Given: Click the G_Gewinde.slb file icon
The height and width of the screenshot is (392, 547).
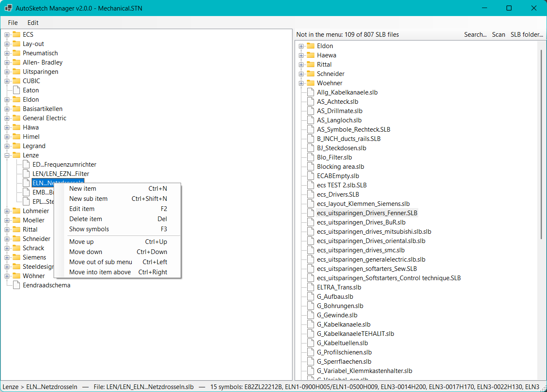Looking at the screenshot, I should click(x=311, y=315).
